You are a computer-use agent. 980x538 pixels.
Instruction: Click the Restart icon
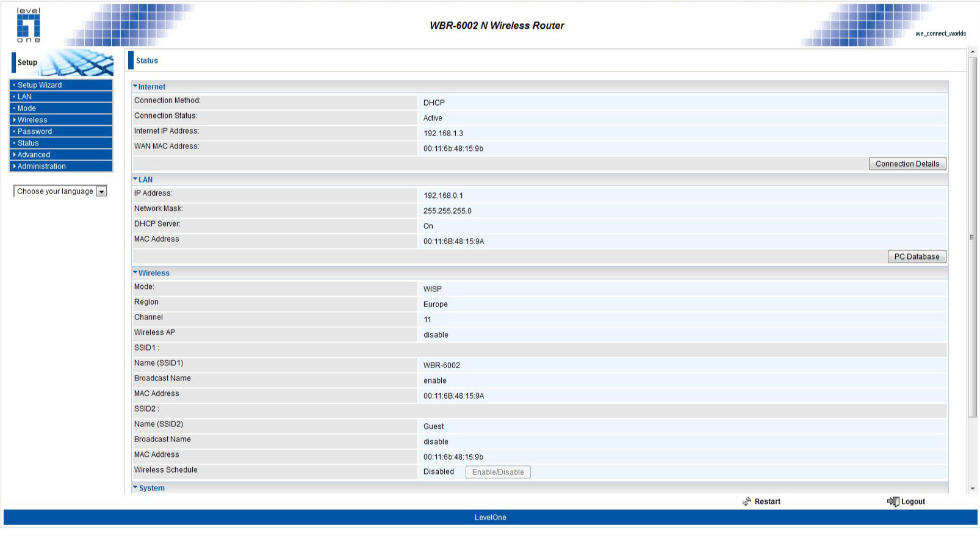747,501
